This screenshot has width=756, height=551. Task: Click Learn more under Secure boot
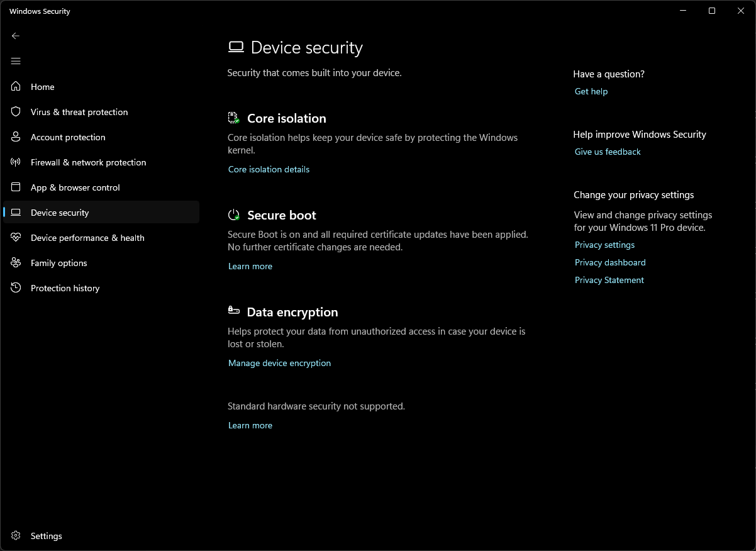(250, 266)
